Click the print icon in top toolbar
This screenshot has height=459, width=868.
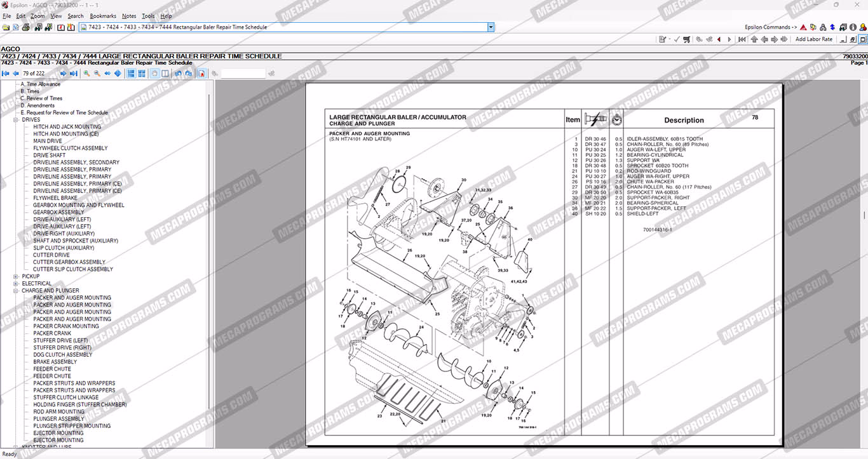pyautogui.click(x=26, y=27)
